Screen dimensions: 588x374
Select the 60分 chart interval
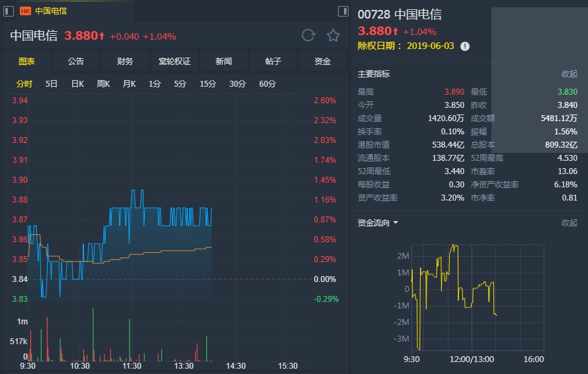267,84
